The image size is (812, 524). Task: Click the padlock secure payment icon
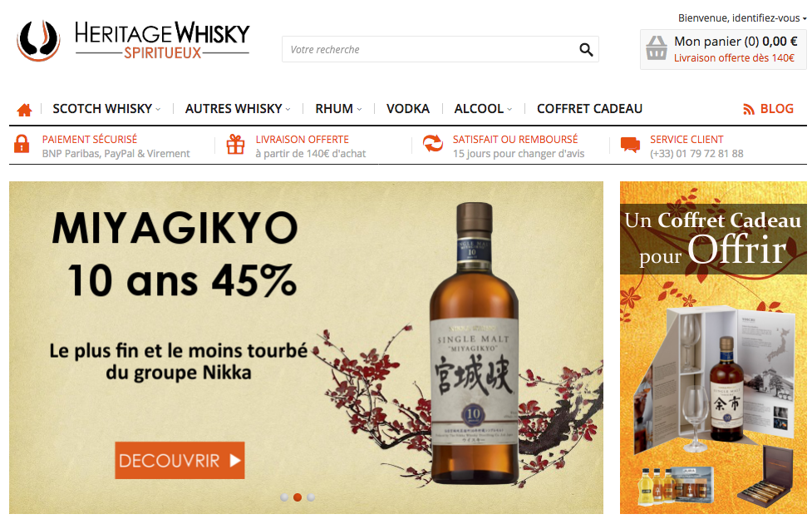pyautogui.click(x=22, y=144)
